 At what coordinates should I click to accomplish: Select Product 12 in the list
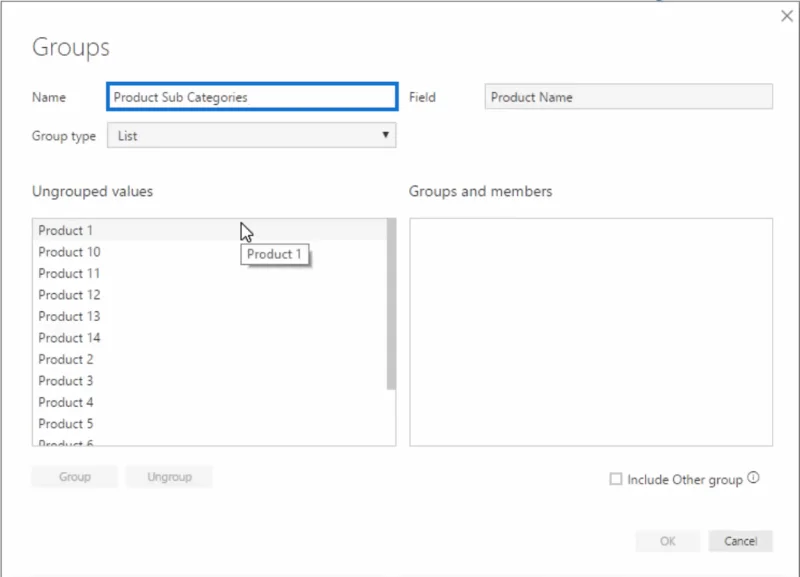210,294
